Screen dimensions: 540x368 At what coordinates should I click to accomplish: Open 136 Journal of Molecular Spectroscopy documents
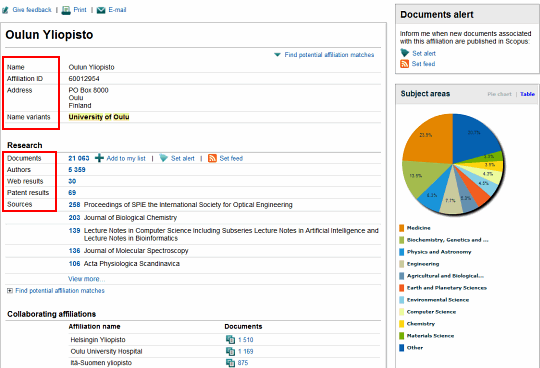tap(74, 251)
